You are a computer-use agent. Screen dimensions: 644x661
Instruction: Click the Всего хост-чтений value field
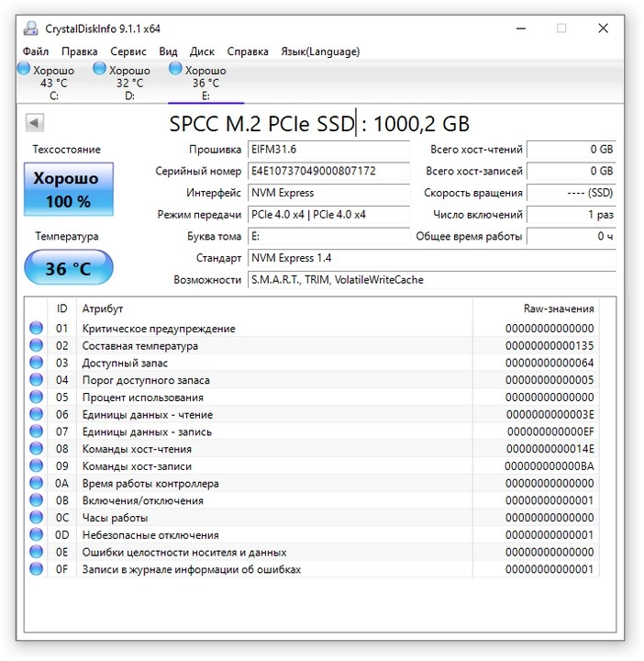(572, 150)
